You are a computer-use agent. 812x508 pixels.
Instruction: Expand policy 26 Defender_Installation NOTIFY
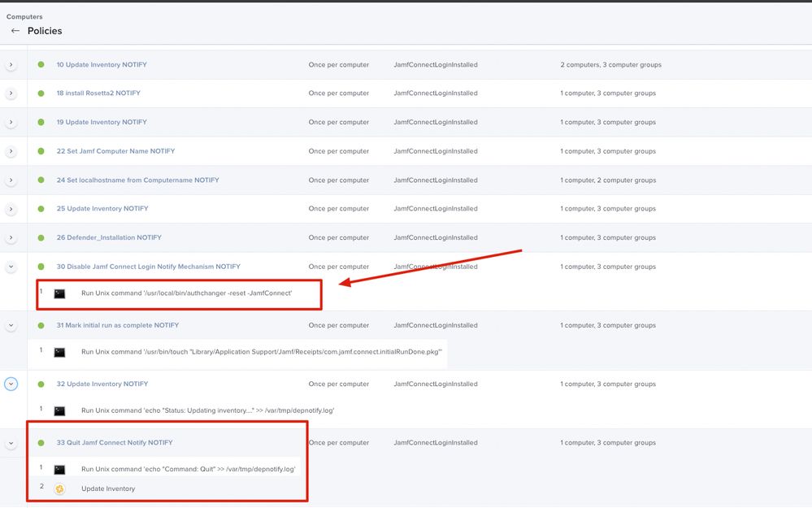coord(11,237)
